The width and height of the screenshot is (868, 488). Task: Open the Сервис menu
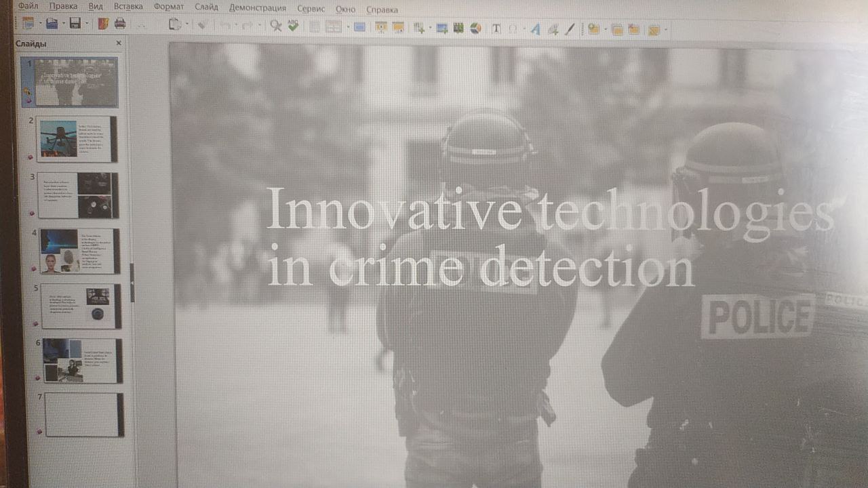pos(311,9)
